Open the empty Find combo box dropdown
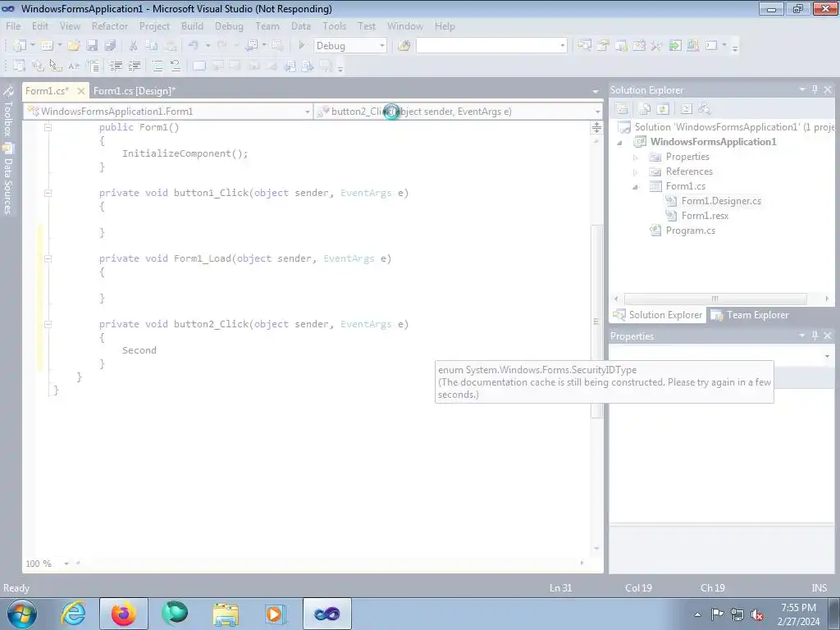 coord(562,46)
